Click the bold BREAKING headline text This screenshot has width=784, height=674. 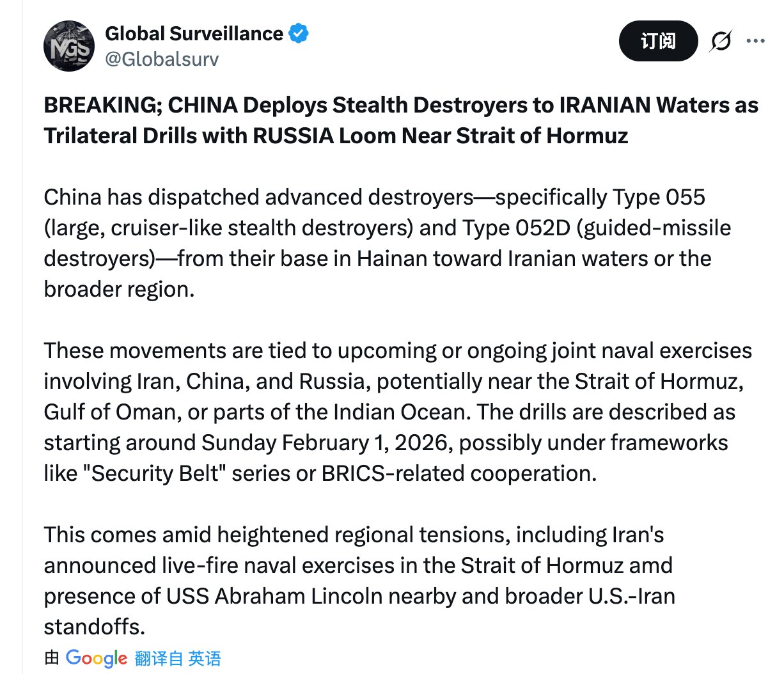pos(400,120)
